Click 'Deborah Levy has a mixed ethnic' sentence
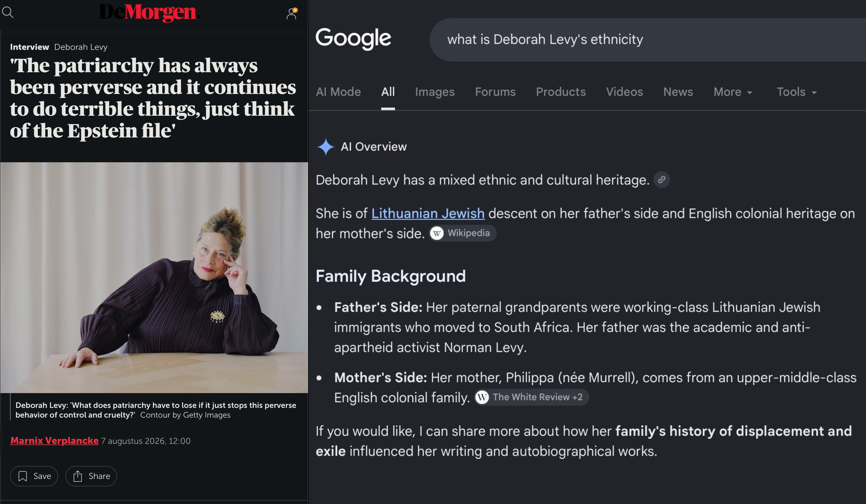The width and height of the screenshot is (866, 504). pyautogui.click(x=483, y=180)
